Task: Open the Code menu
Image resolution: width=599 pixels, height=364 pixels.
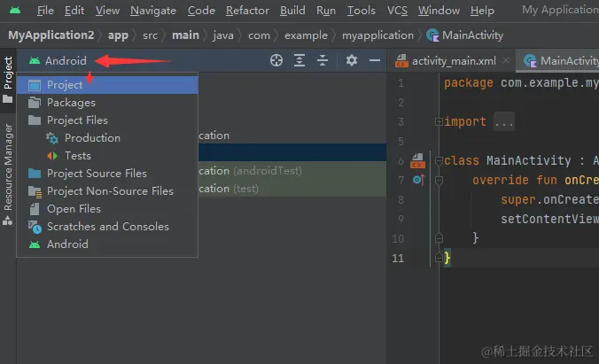Action: pos(201,11)
